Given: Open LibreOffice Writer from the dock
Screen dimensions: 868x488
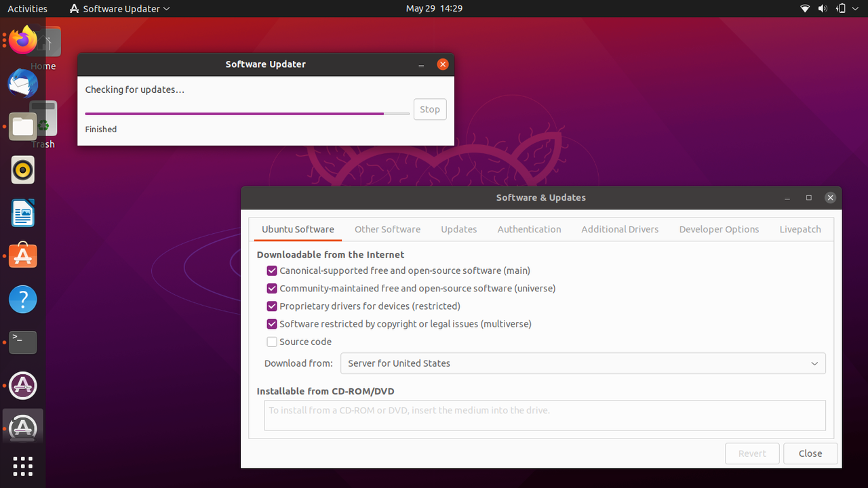Looking at the screenshot, I should pos(23,213).
